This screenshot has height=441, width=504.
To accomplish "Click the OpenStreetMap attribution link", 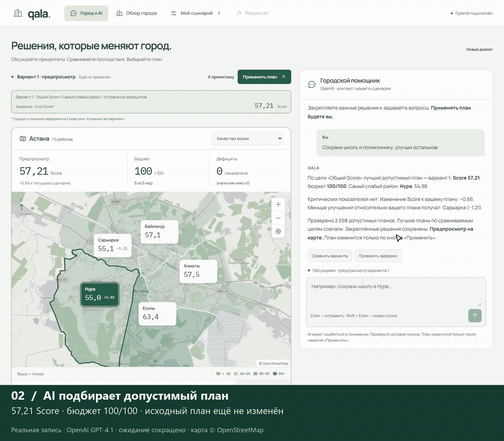I will tap(274, 363).
